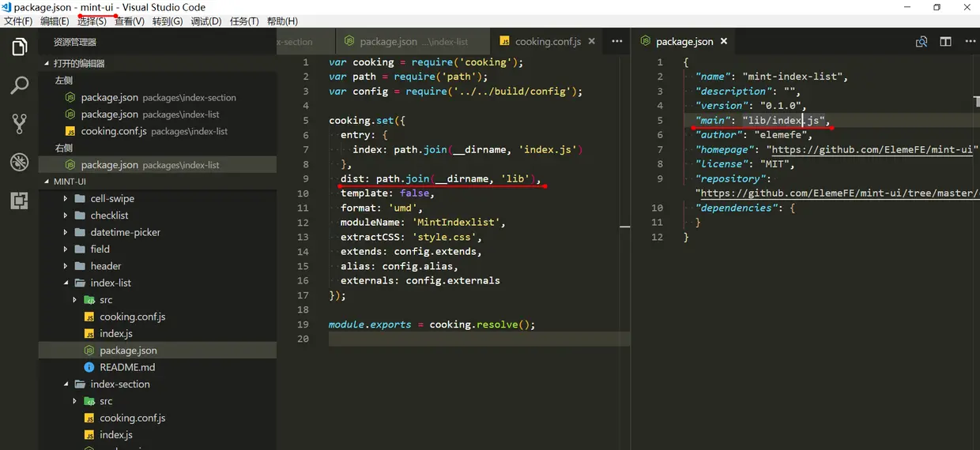Click the 右侧 group label
The image size is (980, 450).
coord(64,148)
